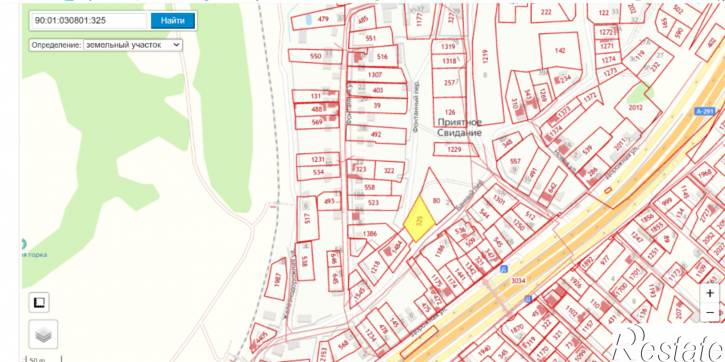Click the A-291 highway badge
Image resolution: width=725 pixels, height=362 pixels.
click(705, 111)
